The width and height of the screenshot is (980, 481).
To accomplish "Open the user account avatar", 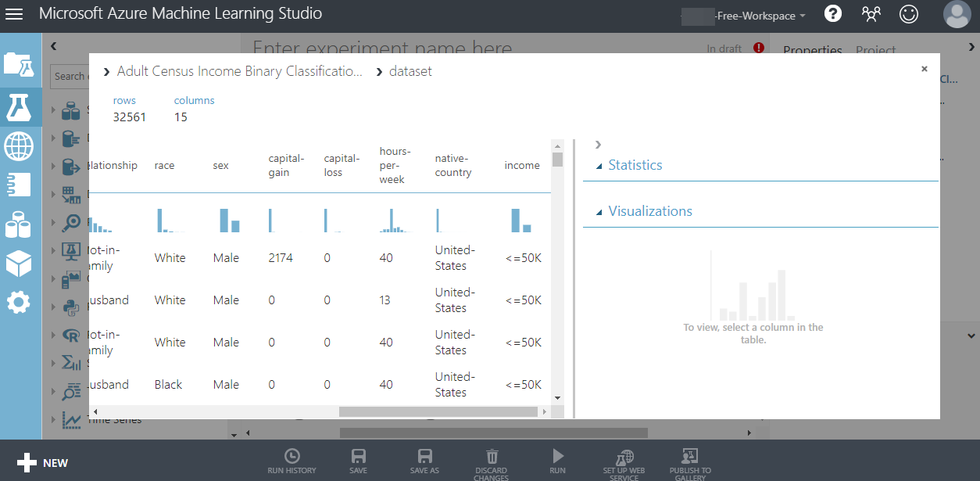I will pos(957,14).
